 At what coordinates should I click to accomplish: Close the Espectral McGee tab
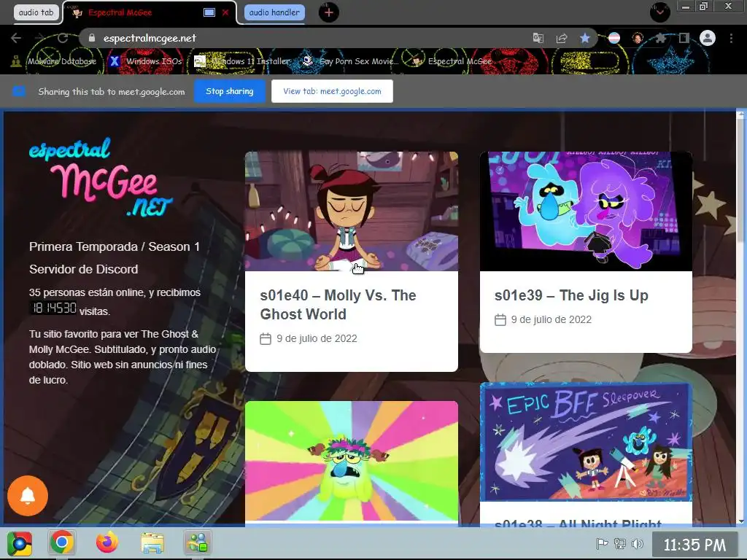click(x=225, y=12)
